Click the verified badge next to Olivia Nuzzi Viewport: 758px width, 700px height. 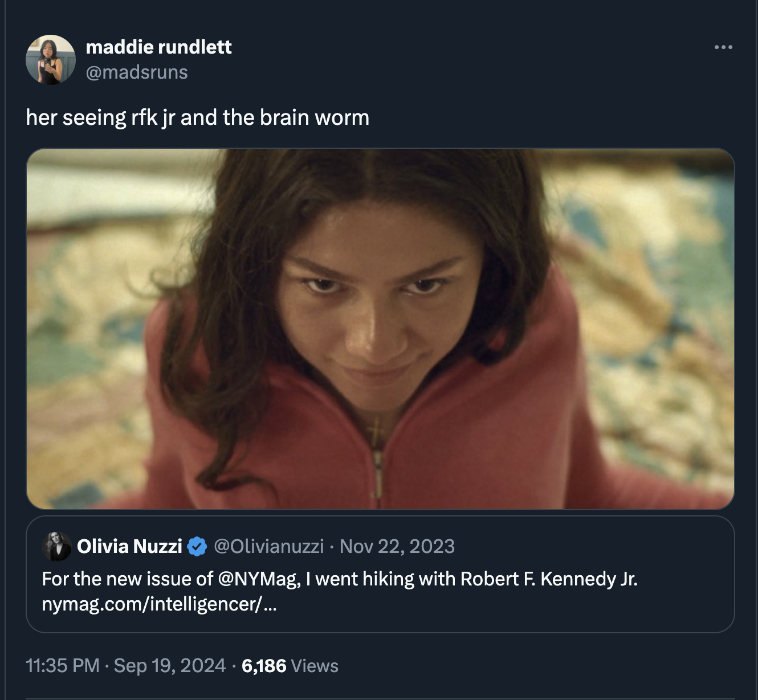click(x=196, y=546)
